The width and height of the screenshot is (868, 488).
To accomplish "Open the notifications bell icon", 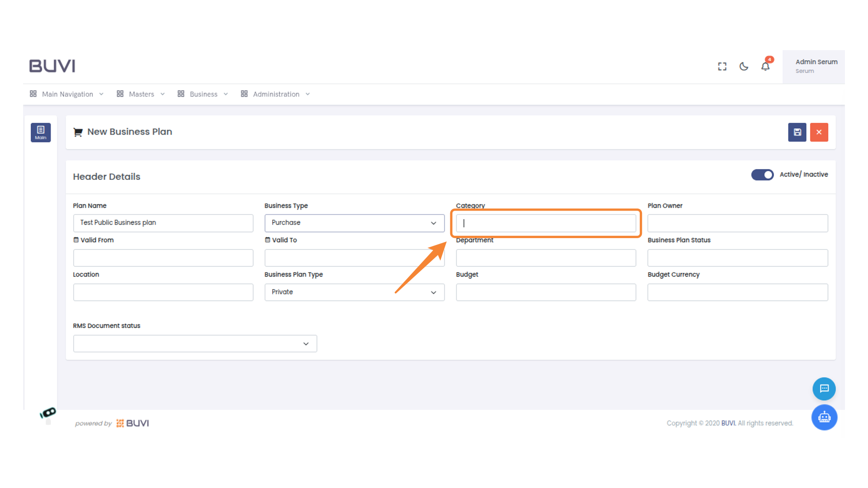I will [x=765, y=66].
